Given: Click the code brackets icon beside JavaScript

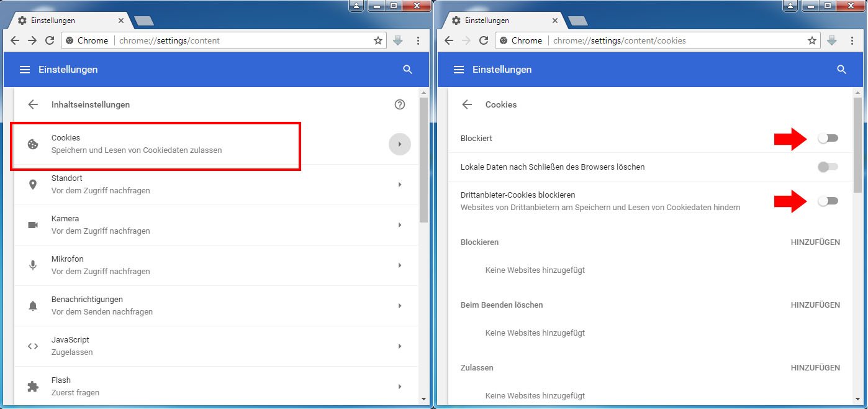Looking at the screenshot, I should [x=33, y=346].
